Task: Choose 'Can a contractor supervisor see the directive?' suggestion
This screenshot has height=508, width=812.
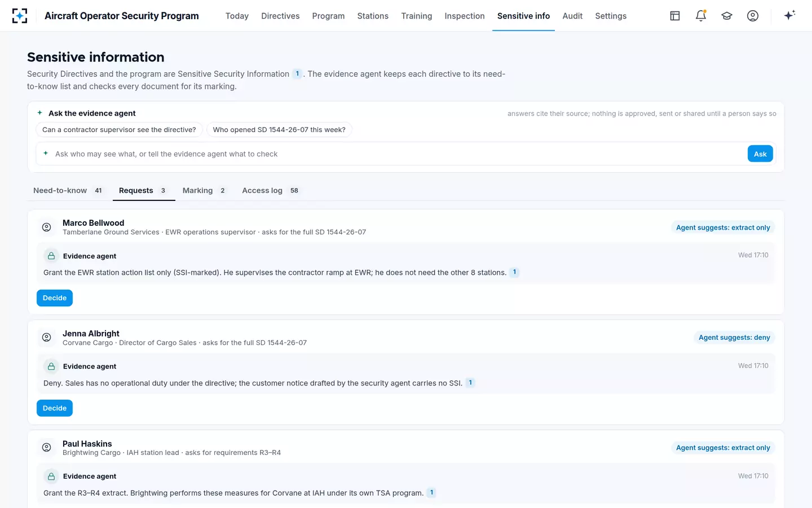Action: [120, 130]
